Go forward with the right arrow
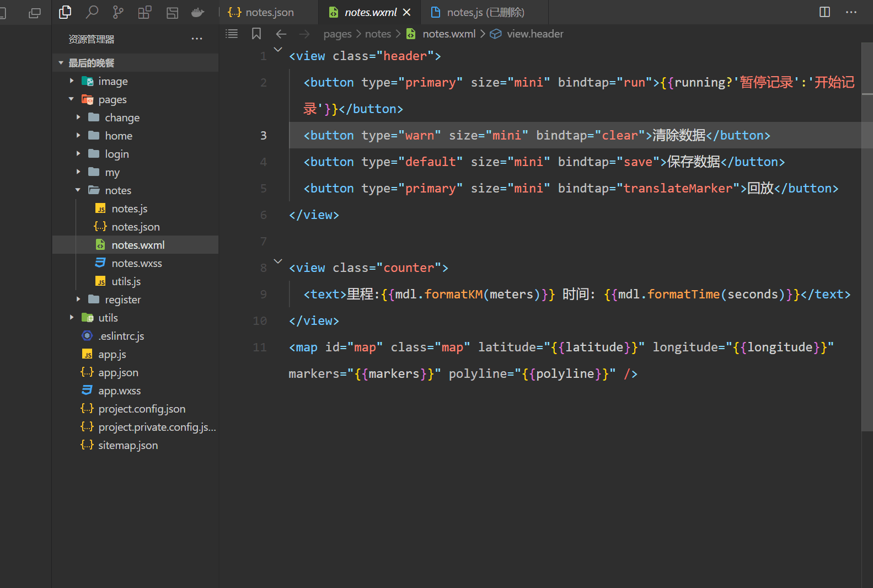This screenshot has width=873, height=588. click(304, 34)
